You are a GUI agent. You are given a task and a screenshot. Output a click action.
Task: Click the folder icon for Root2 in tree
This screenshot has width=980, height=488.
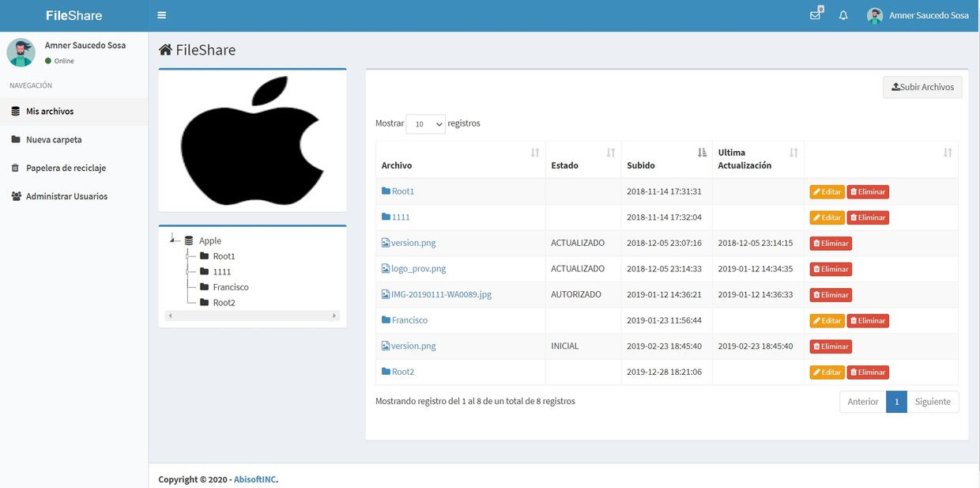point(204,302)
